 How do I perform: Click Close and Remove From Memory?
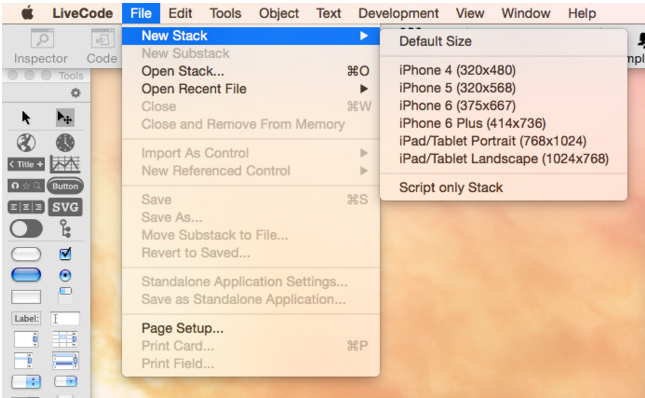pyautogui.click(x=251, y=124)
